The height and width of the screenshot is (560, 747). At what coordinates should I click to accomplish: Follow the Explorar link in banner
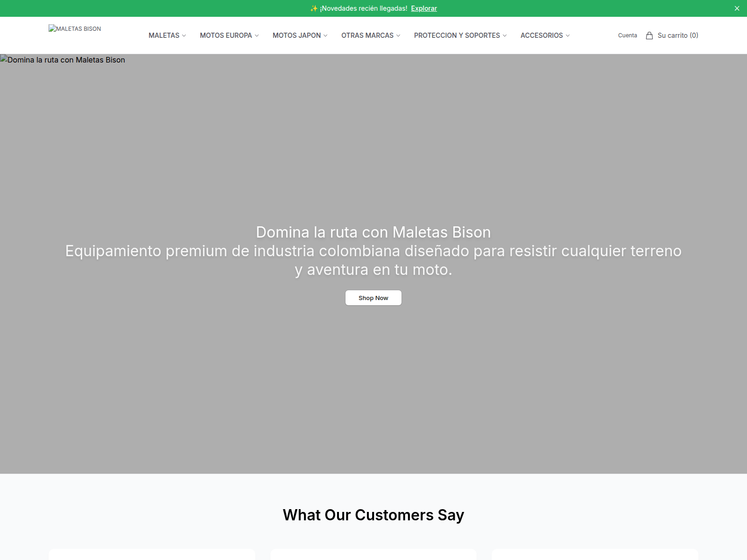[424, 8]
